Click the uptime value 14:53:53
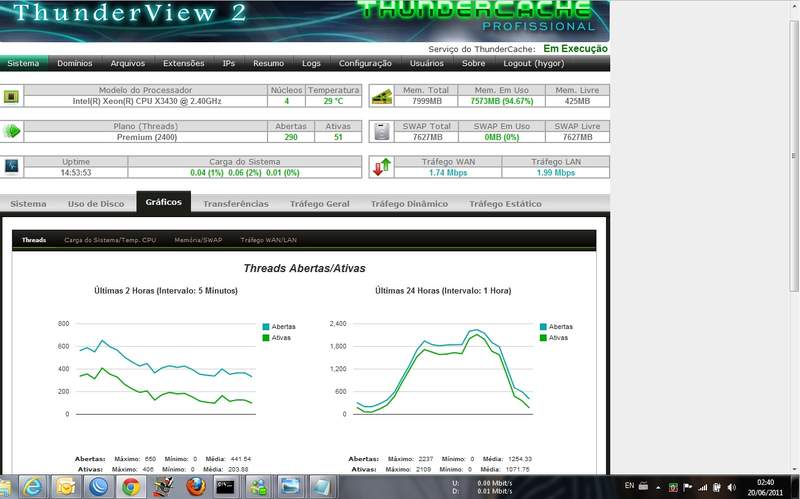 click(76, 172)
